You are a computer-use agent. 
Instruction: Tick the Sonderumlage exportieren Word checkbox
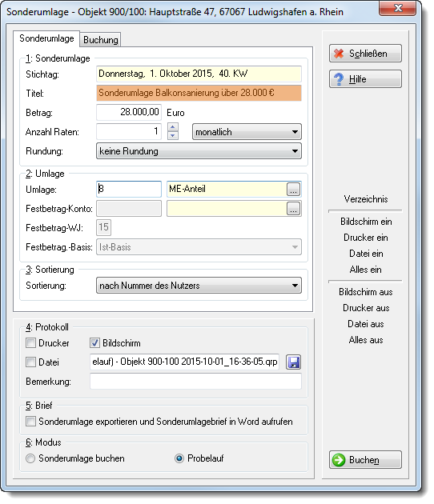tap(30, 422)
